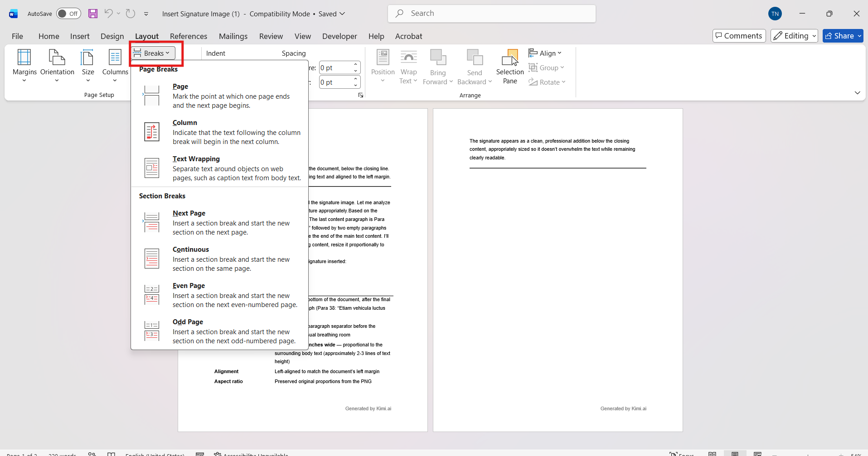The height and width of the screenshot is (456, 868).
Task: Switch to the Acrobat tab
Action: tap(409, 36)
